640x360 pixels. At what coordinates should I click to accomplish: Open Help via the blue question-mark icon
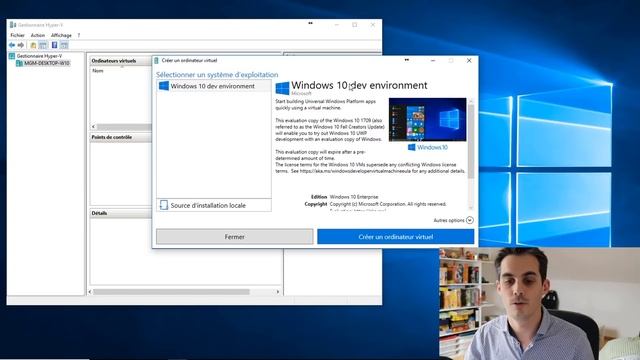click(54, 45)
